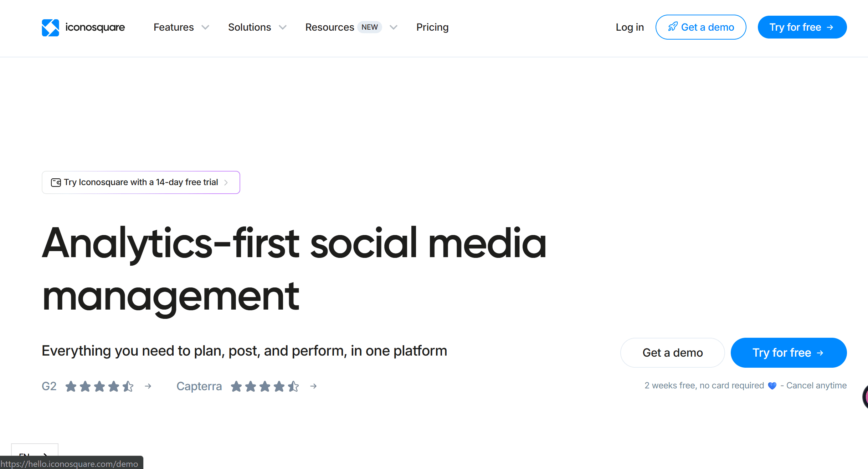Image resolution: width=868 pixels, height=469 pixels.
Task: Open the EN language selector
Action: coord(34,450)
